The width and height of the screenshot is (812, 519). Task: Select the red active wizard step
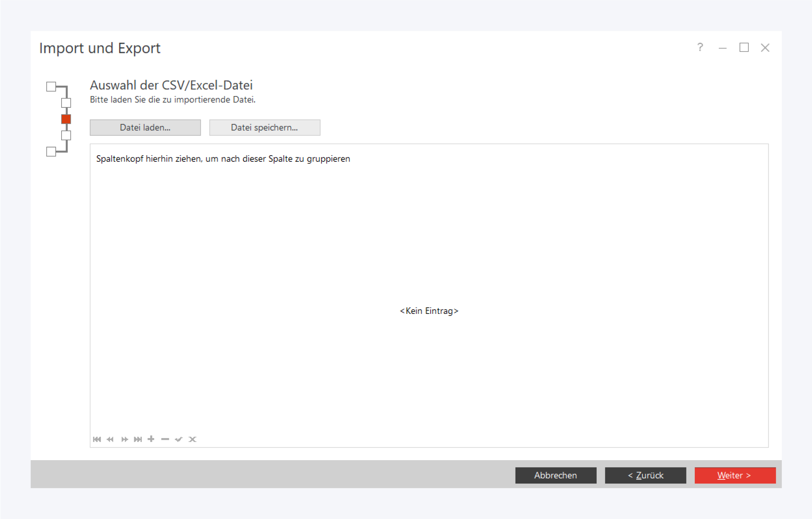click(x=66, y=119)
